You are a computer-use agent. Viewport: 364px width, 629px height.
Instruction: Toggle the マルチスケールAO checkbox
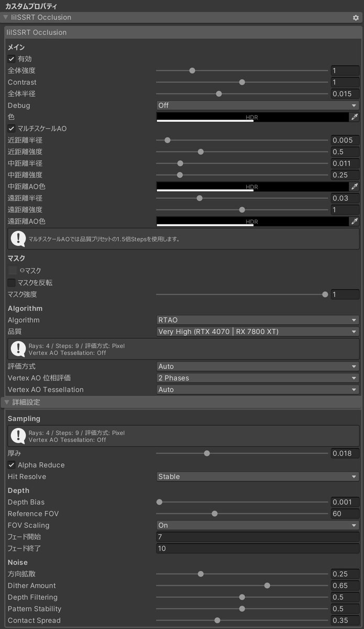[x=12, y=128]
